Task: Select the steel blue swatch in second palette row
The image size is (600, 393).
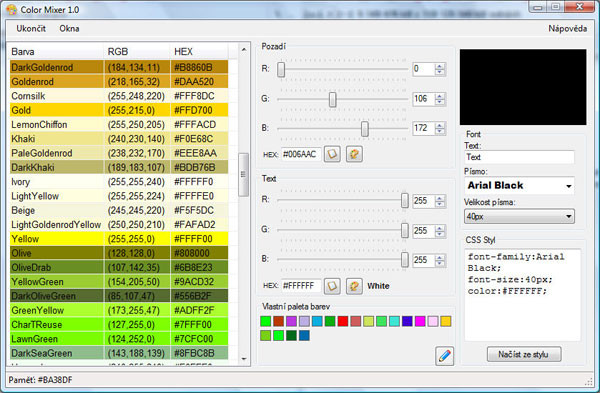Action: [x=304, y=336]
